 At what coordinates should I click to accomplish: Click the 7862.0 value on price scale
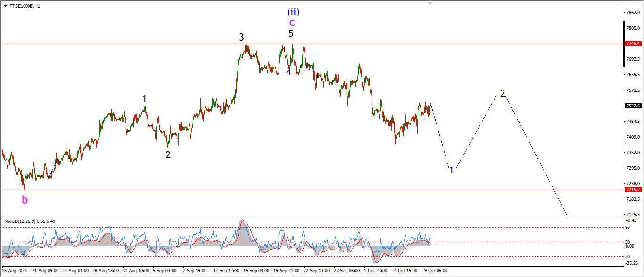point(633,13)
